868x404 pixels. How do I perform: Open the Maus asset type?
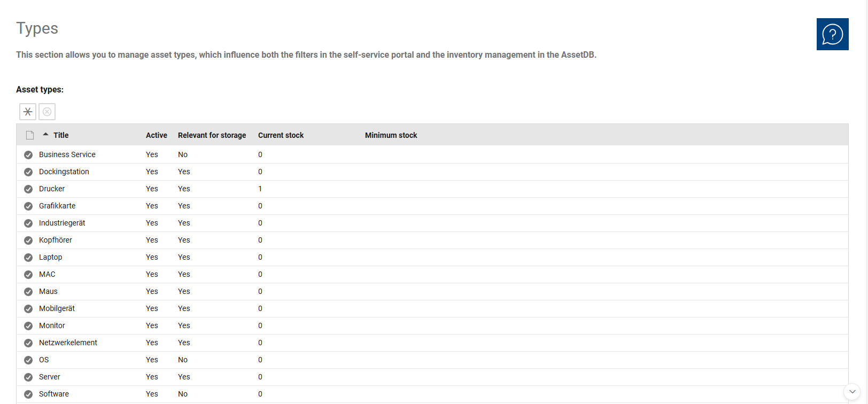(x=48, y=291)
